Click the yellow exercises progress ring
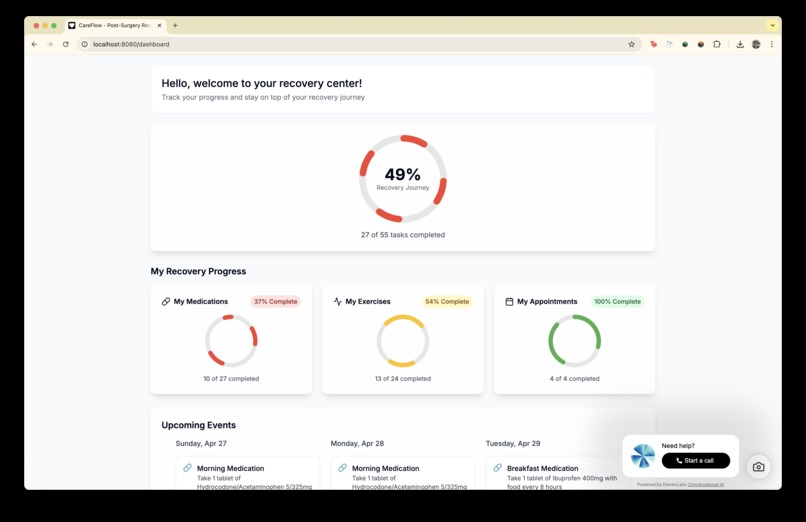Screen dimensions: 806x522 coord(403,341)
